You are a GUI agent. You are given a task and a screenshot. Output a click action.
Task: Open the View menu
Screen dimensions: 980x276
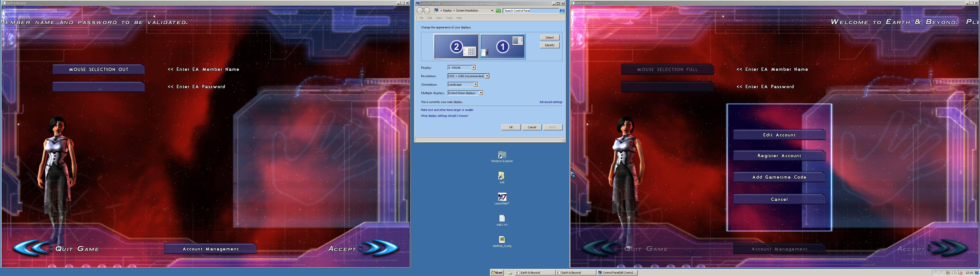click(439, 18)
